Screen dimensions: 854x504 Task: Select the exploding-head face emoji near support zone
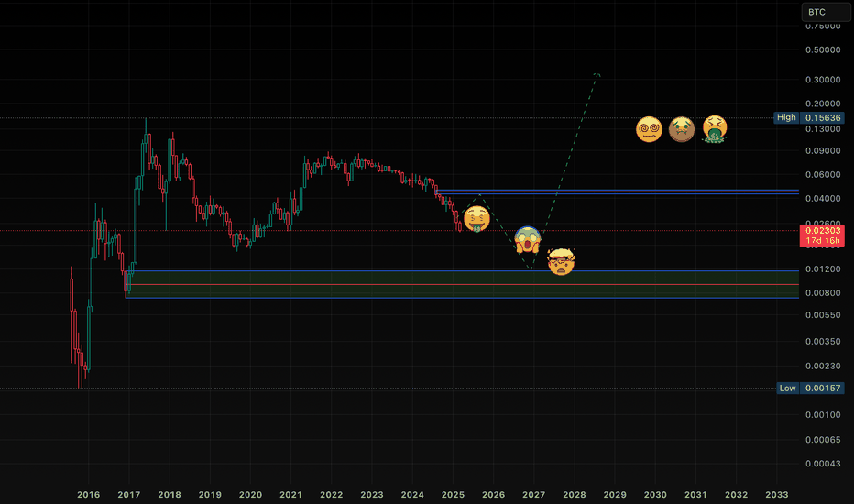[561, 261]
